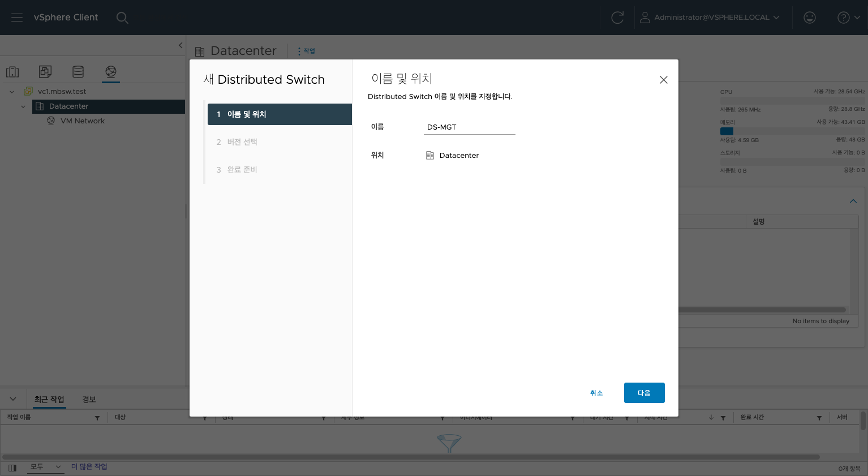Open the 최근 작업 tab
The height and width of the screenshot is (476, 868).
(x=49, y=400)
